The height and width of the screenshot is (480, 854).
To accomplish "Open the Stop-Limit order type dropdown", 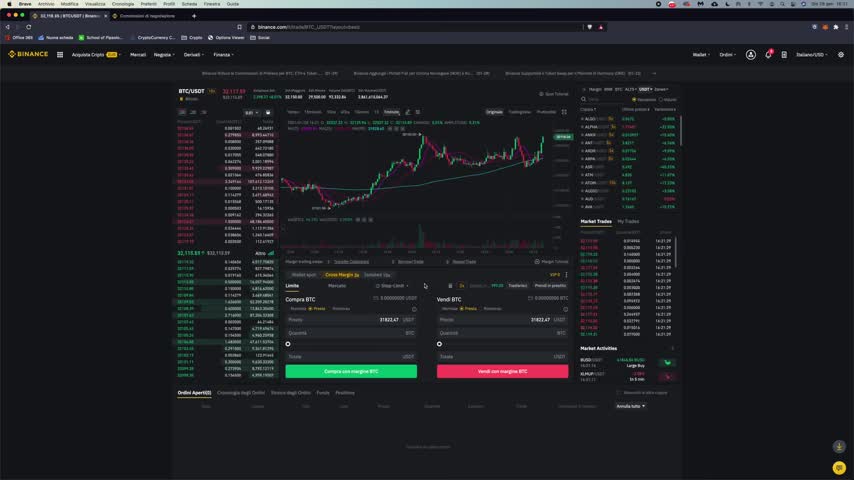I will click(394, 285).
